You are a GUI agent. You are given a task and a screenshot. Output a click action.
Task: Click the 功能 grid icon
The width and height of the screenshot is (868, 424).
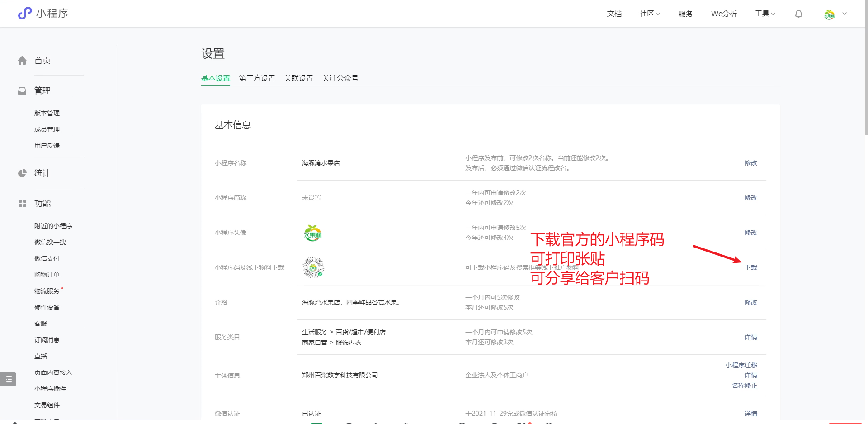(x=22, y=204)
